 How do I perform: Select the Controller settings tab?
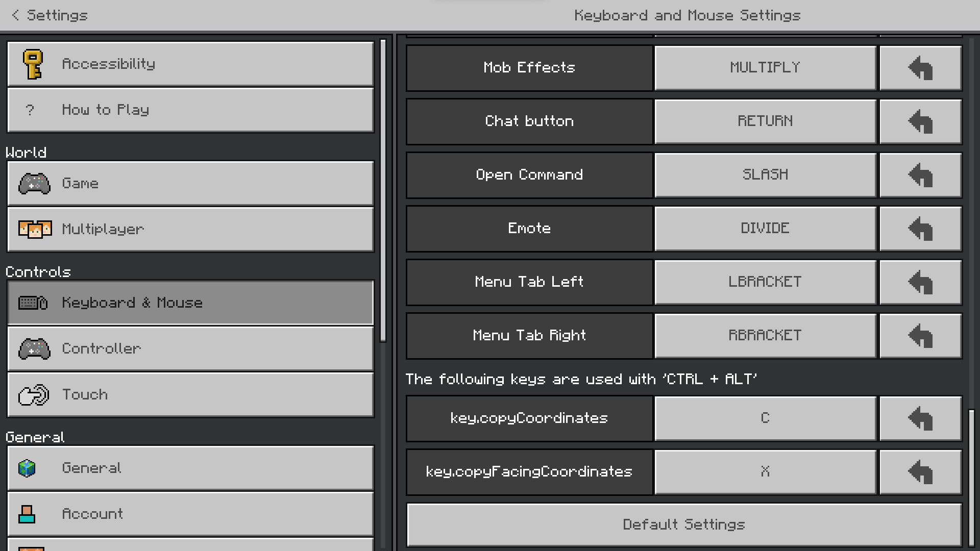click(190, 349)
